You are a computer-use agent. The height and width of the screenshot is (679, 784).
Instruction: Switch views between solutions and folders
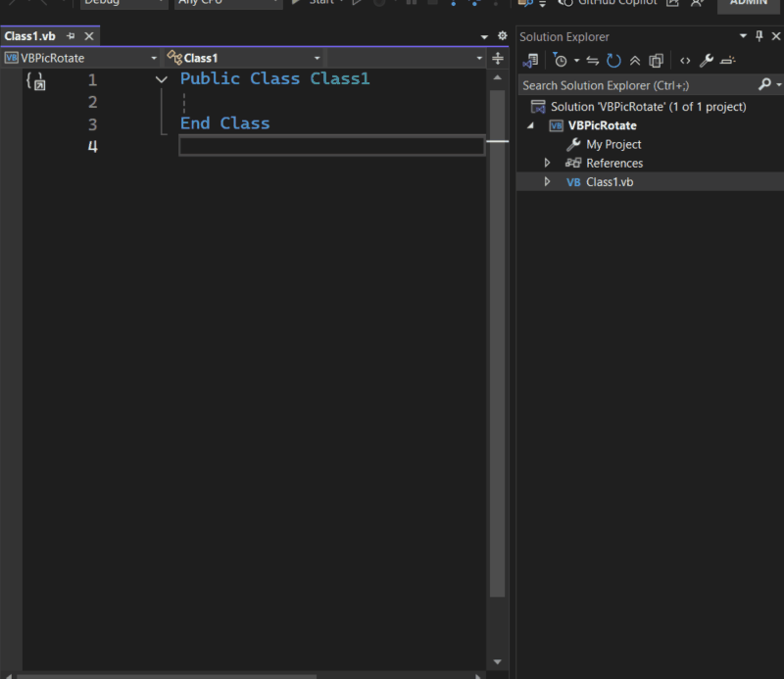pyautogui.click(x=530, y=61)
